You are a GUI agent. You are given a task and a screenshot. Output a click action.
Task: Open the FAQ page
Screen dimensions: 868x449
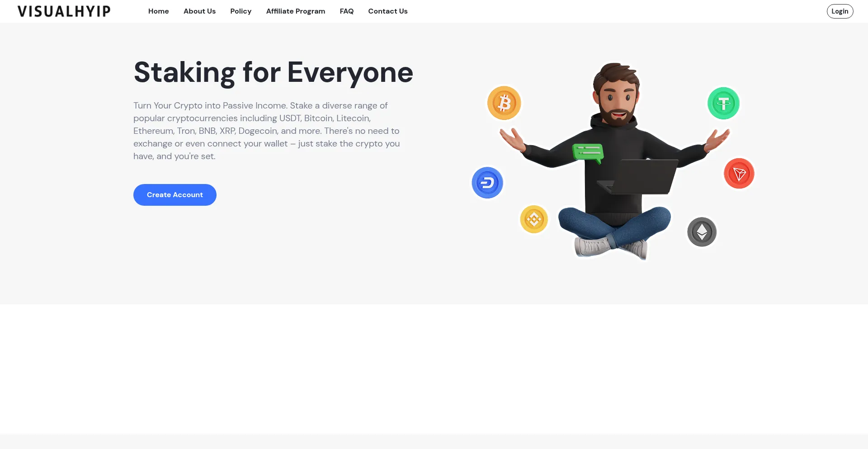(x=347, y=11)
